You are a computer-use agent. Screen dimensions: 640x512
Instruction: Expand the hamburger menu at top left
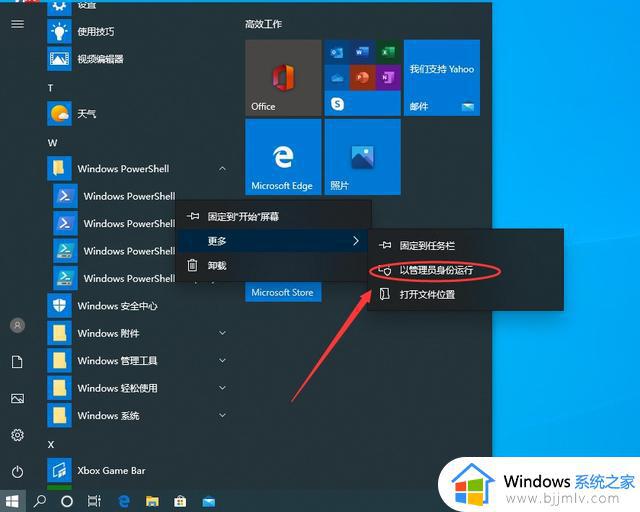[x=17, y=24]
